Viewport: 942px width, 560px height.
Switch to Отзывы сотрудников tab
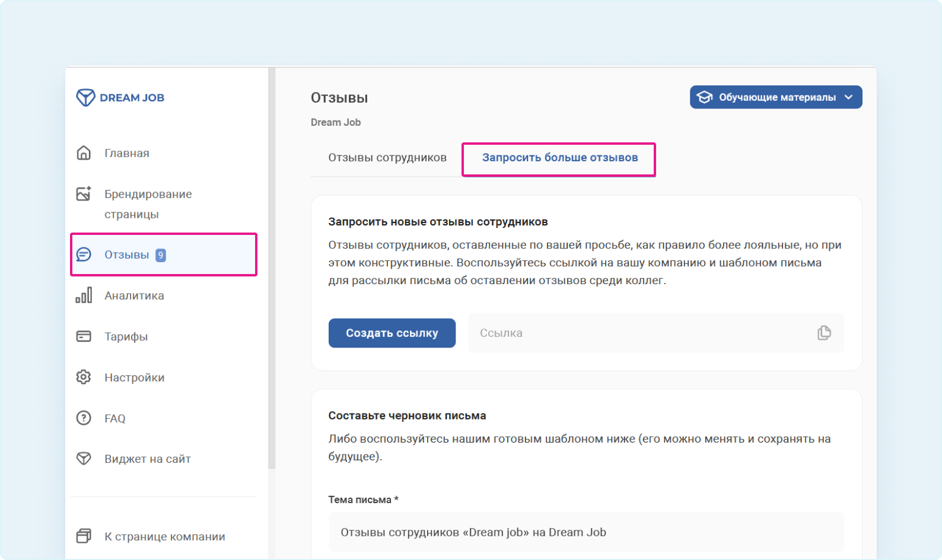[387, 158]
